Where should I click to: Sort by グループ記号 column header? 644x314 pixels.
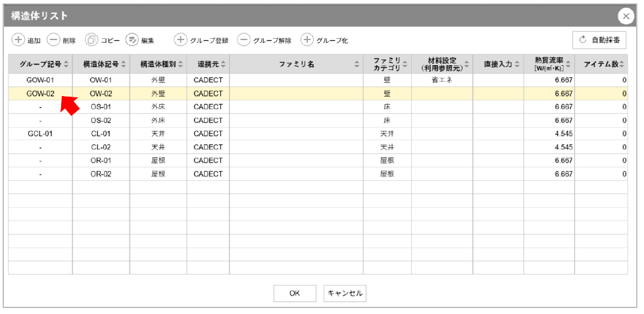[40, 64]
